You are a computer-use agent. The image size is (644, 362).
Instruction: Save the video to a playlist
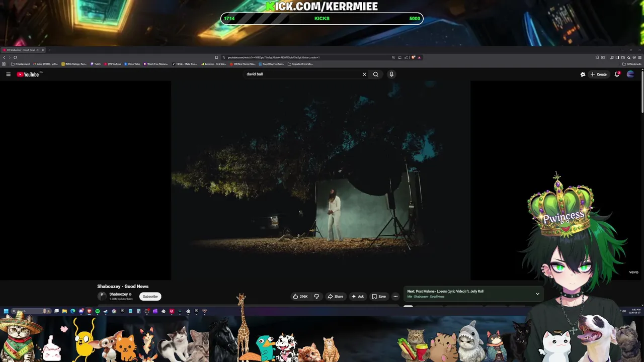tap(379, 297)
